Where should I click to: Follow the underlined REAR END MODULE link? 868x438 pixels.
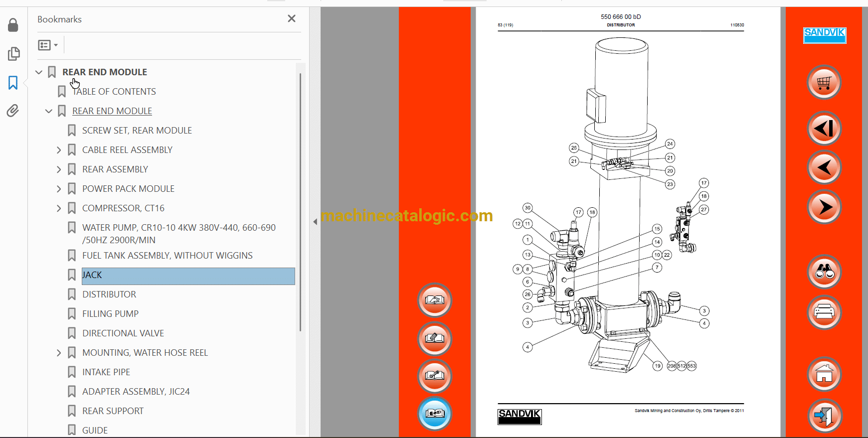[x=112, y=111]
